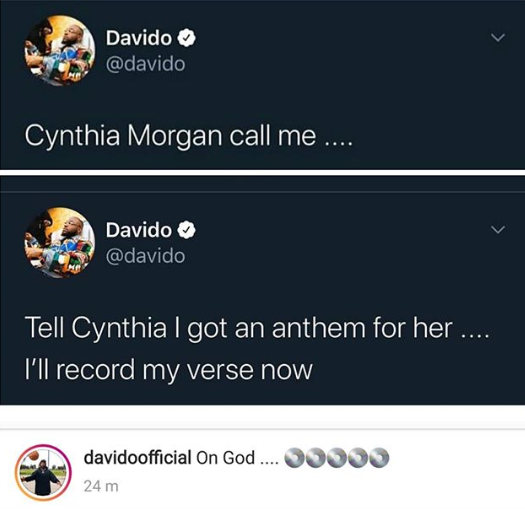Click the middle disc emoji in comment

(337, 457)
